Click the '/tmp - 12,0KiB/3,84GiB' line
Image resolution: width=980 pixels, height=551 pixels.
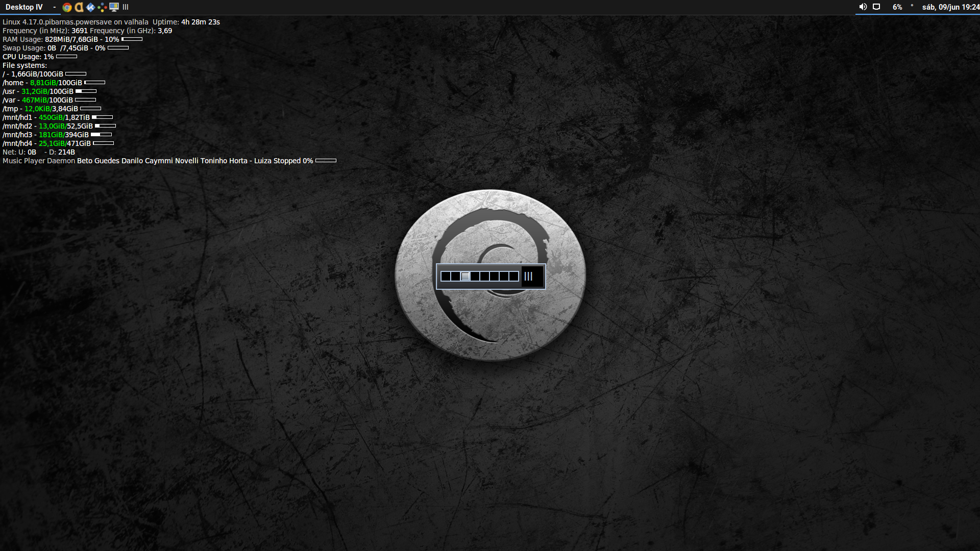pyautogui.click(x=40, y=109)
